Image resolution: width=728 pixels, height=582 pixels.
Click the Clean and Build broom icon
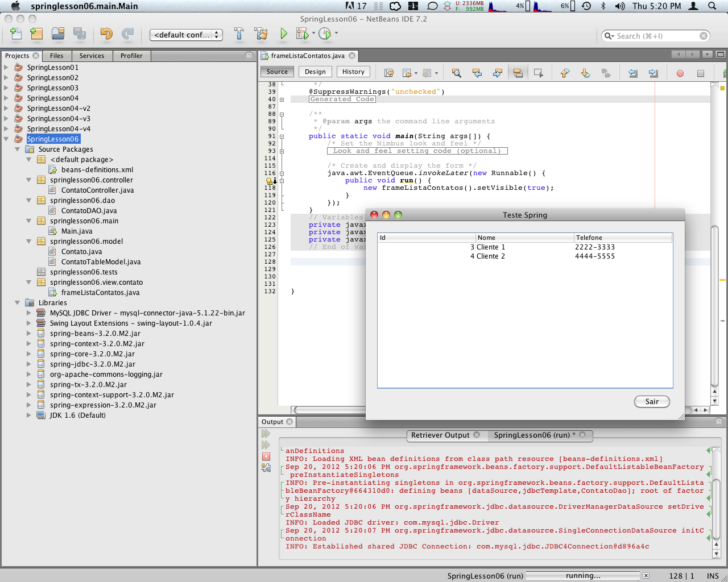click(x=261, y=34)
